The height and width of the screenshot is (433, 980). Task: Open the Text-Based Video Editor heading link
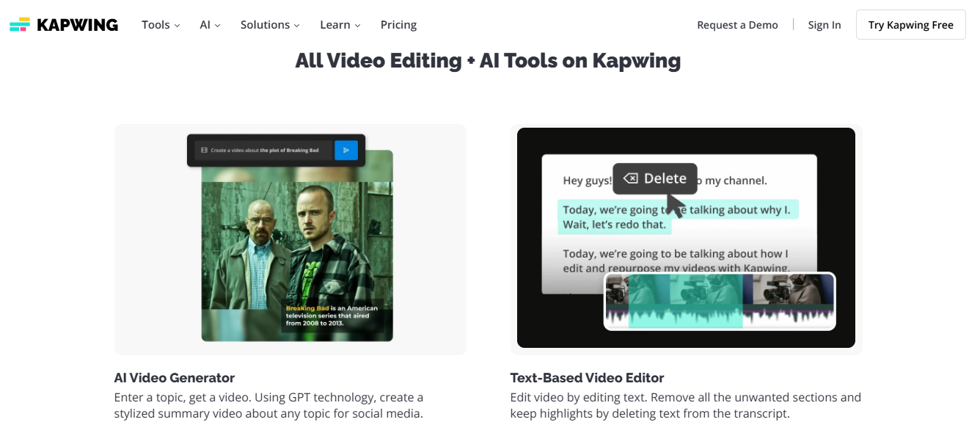pos(587,378)
